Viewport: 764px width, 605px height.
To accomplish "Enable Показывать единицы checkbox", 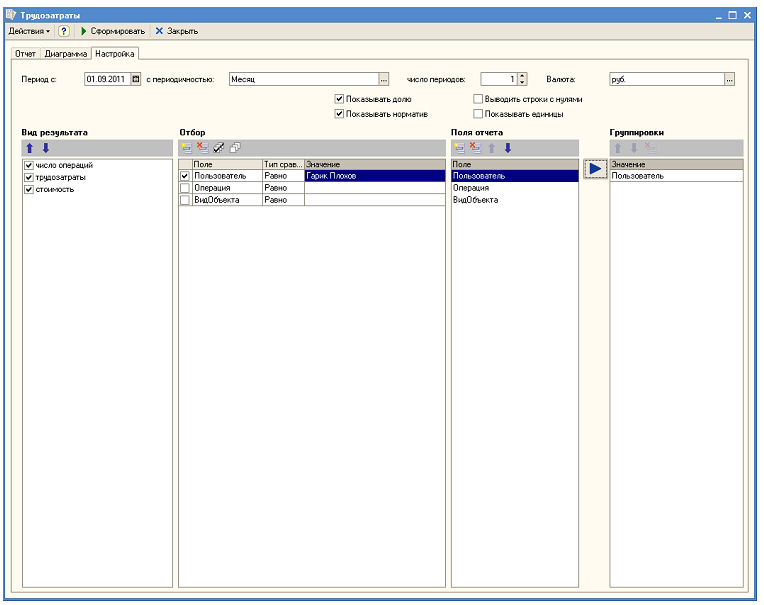I will click(478, 114).
